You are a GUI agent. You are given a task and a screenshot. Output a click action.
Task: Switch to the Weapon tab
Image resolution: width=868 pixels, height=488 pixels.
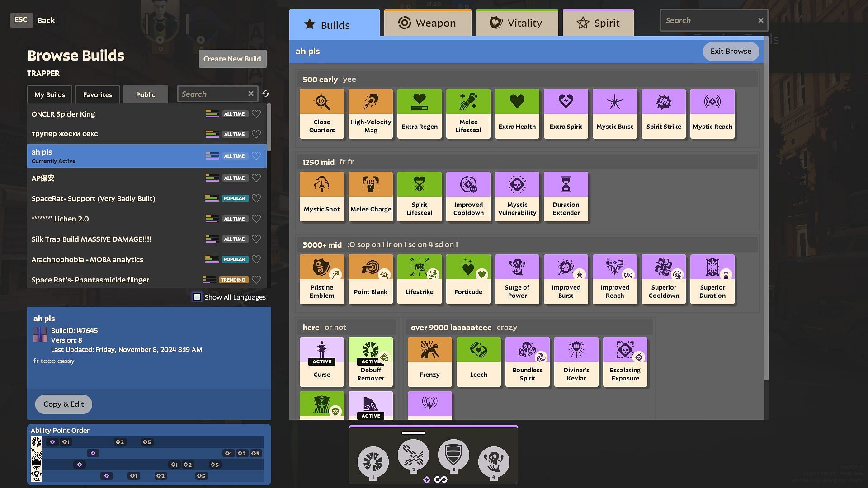pyautogui.click(x=427, y=23)
